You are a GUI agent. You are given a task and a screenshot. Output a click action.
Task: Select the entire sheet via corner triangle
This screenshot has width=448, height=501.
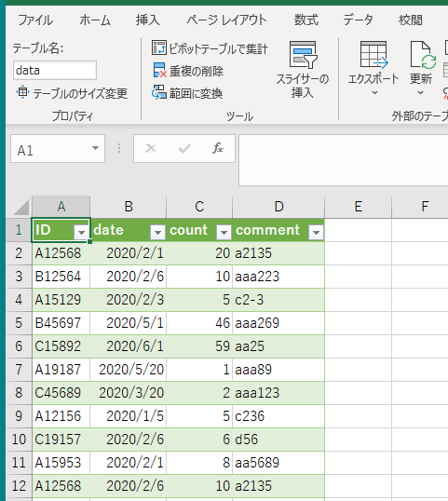(20, 208)
